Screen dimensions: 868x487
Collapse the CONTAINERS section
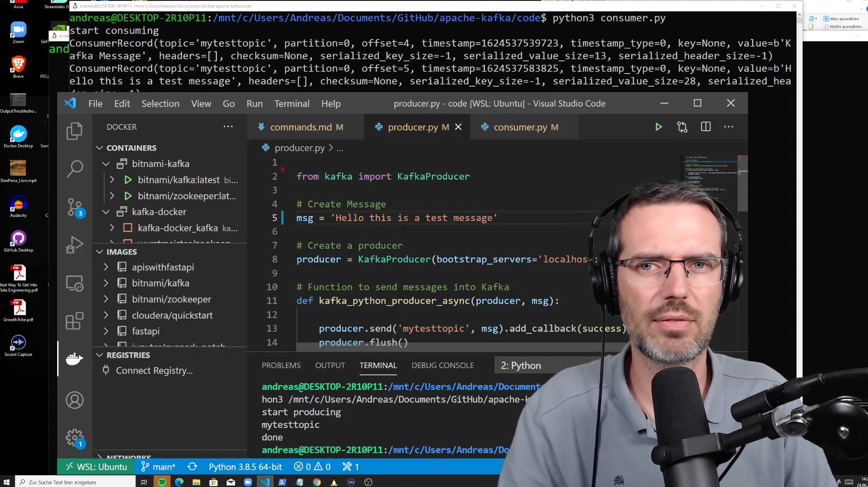100,148
